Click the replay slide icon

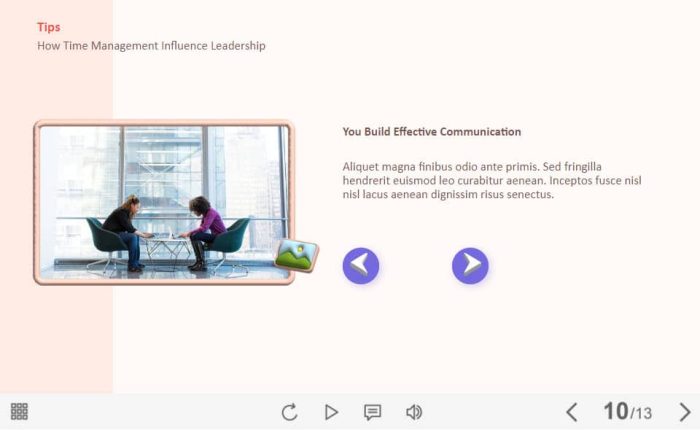click(x=289, y=412)
